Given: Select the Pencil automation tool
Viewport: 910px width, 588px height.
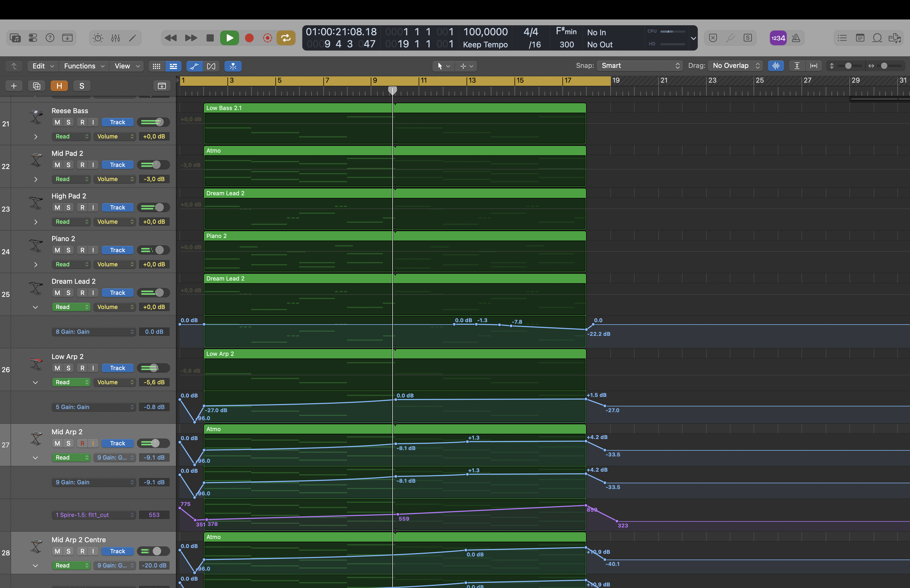Looking at the screenshot, I should click(x=133, y=38).
